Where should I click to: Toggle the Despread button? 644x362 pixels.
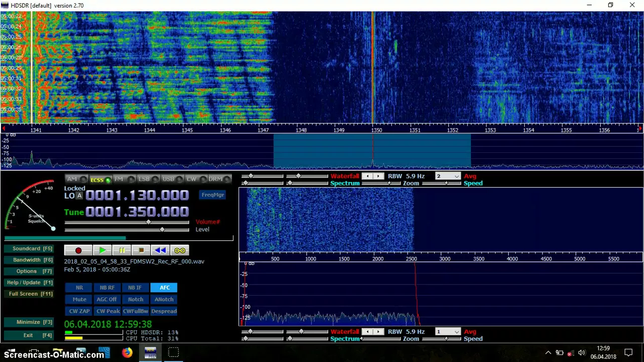(164, 311)
